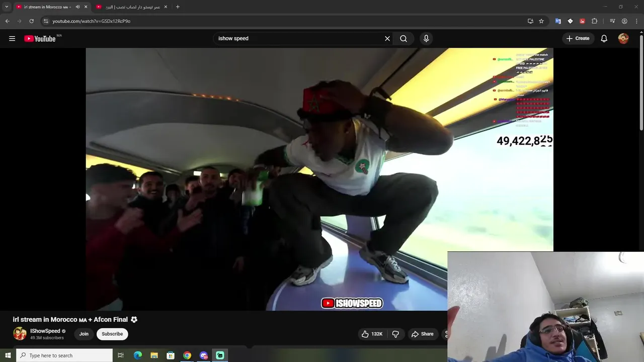Click the '49.3M subscribers' text
The height and width of the screenshot is (362, 644).
click(x=47, y=338)
